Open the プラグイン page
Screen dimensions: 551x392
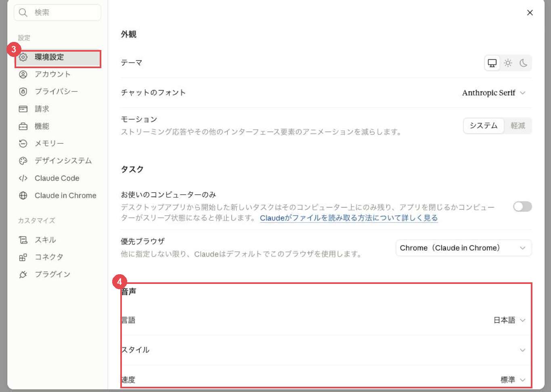click(x=58, y=275)
